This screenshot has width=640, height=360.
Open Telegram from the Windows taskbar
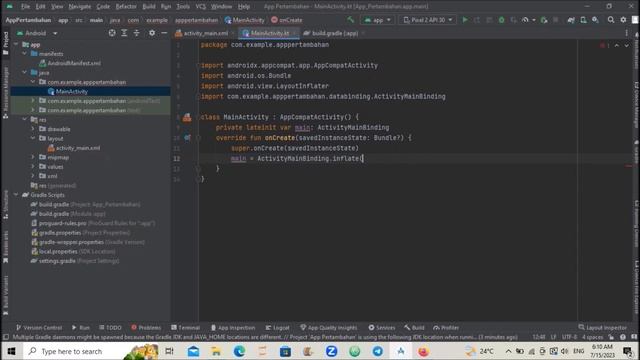click(378, 351)
